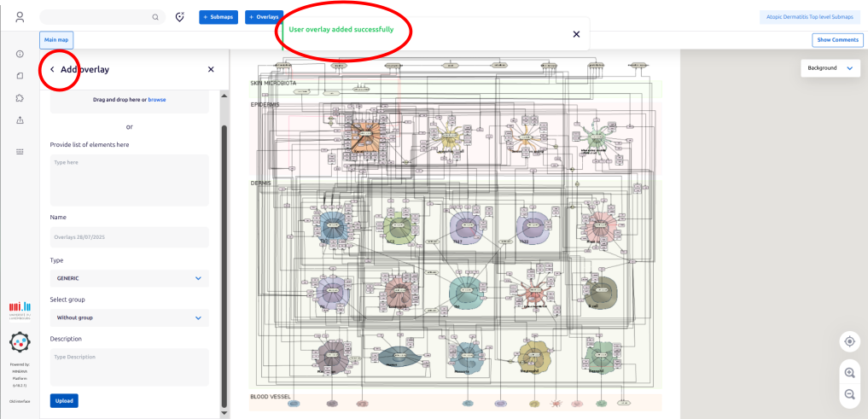The height and width of the screenshot is (419, 868).
Task: Click the Show Comments button
Action: point(836,40)
